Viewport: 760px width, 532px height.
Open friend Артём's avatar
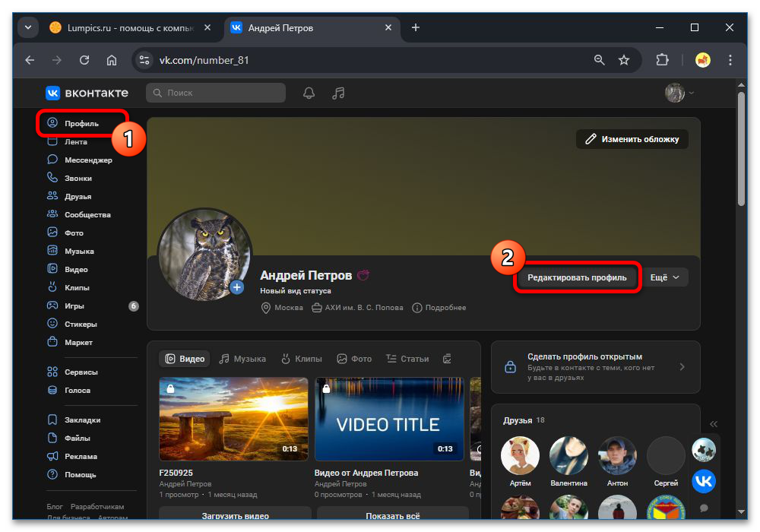click(520, 455)
